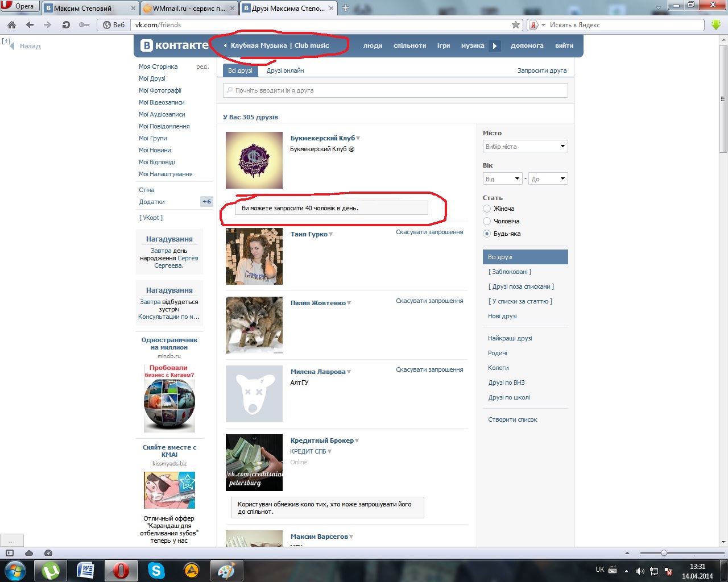728x582 pixels.
Task: Cancel invitation for Милена Лаврова
Action: point(429,369)
